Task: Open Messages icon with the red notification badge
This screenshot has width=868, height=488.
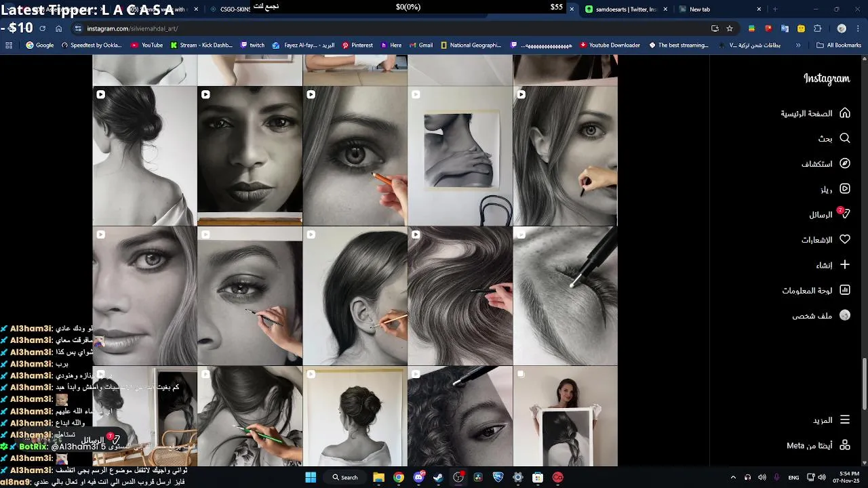Action: pos(844,213)
